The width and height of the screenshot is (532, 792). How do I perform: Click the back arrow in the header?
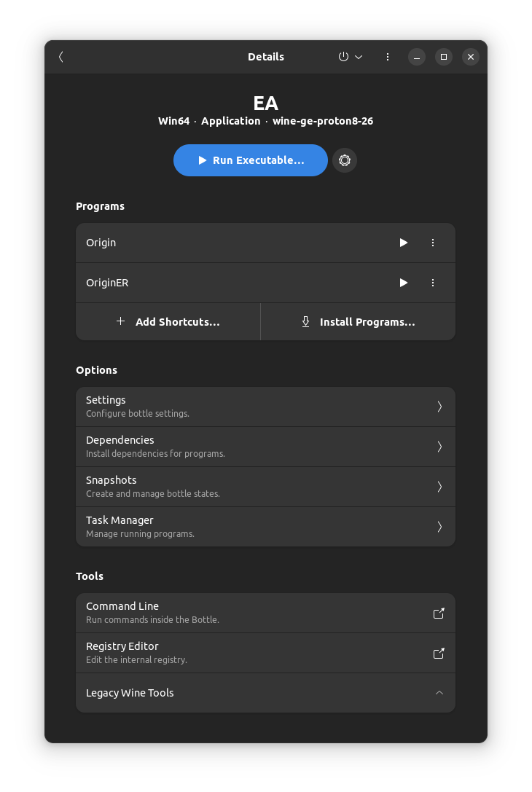tap(60, 57)
